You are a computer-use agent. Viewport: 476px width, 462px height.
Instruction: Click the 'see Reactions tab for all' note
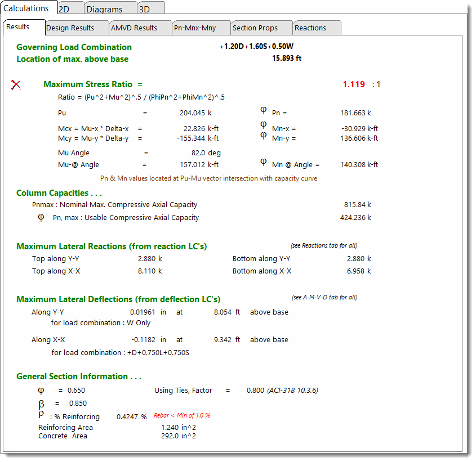[323, 245]
